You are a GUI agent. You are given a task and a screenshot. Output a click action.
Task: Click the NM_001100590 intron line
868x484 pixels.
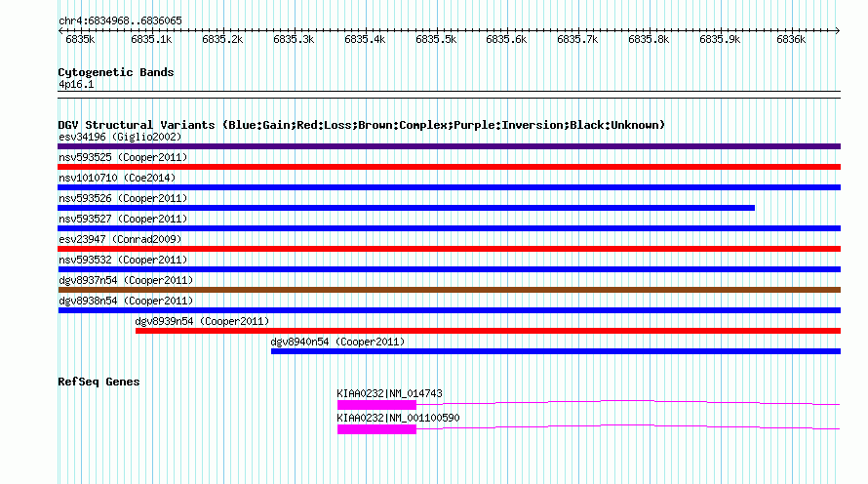pyautogui.click(x=628, y=426)
